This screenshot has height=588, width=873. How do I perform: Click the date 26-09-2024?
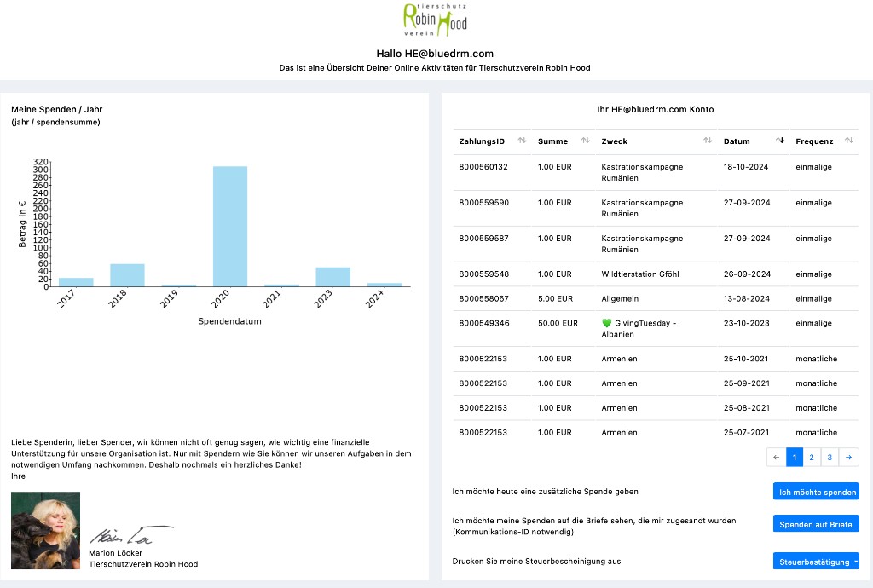[x=747, y=274]
